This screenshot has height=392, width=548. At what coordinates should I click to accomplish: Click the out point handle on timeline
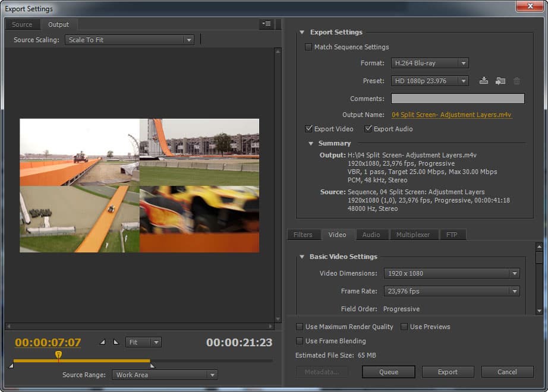point(152,365)
